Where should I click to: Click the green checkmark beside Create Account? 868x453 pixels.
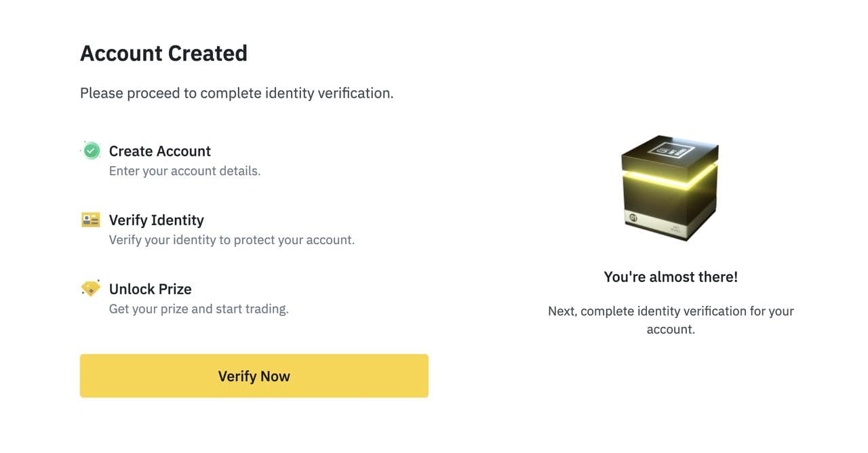click(91, 151)
